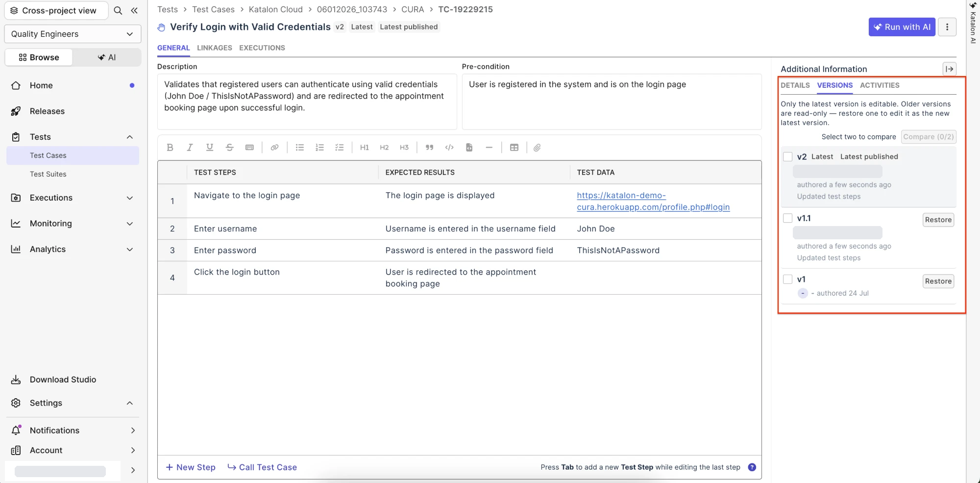The width and height of the screenshot is (980, 483).
Task: Collapse the Tests section in sidebar
Action: (x=130, y=137)
